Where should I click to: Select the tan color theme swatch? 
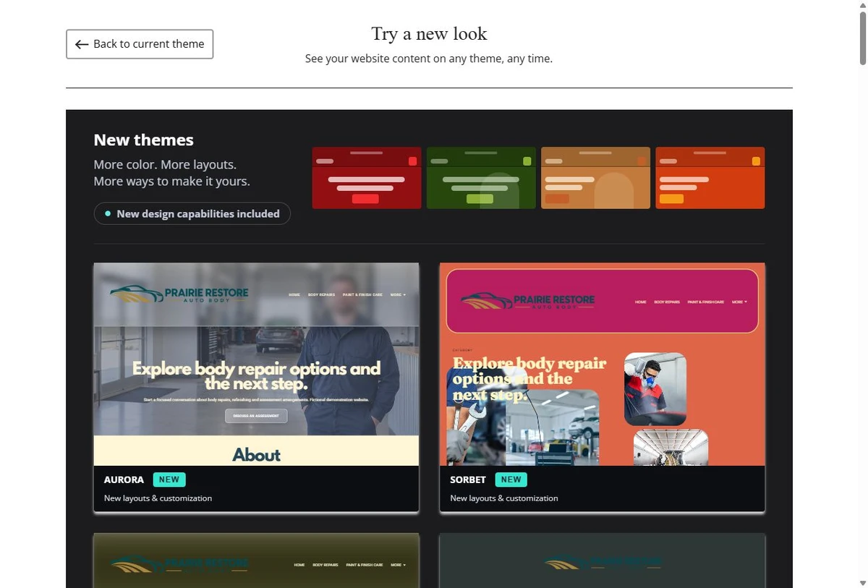click(x=596, y=178)
